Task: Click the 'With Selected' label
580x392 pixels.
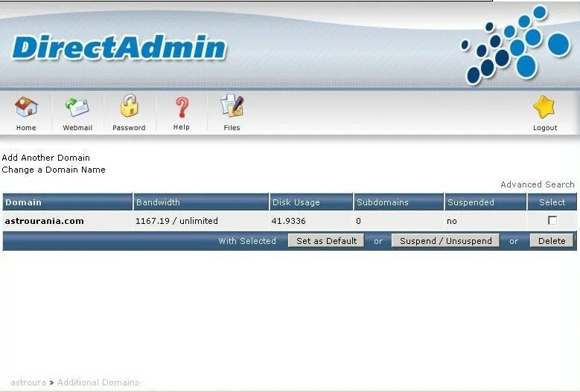Action: [x=247, y=241]
